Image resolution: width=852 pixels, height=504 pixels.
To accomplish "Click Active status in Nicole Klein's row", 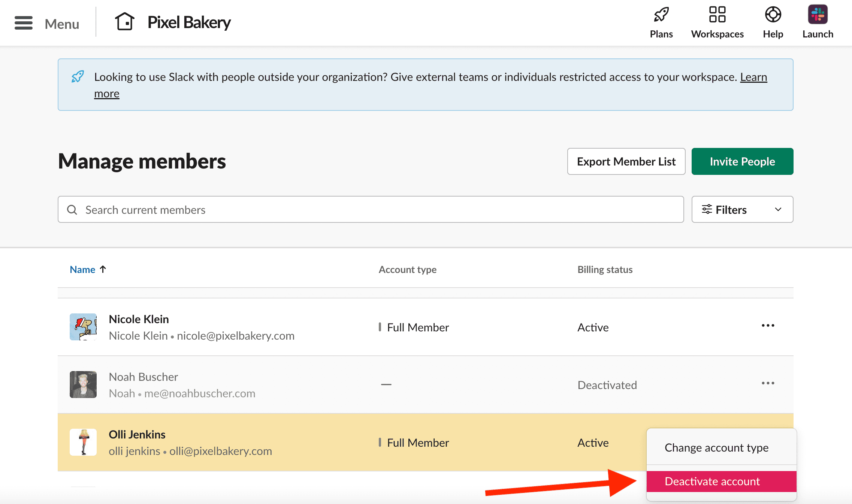I will point(593,327).
